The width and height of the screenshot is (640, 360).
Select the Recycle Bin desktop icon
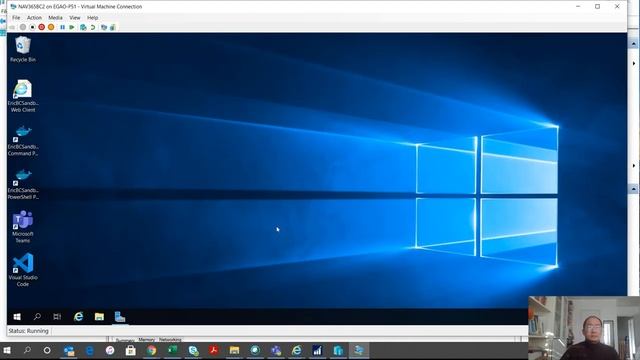click(x=23, y=49)
